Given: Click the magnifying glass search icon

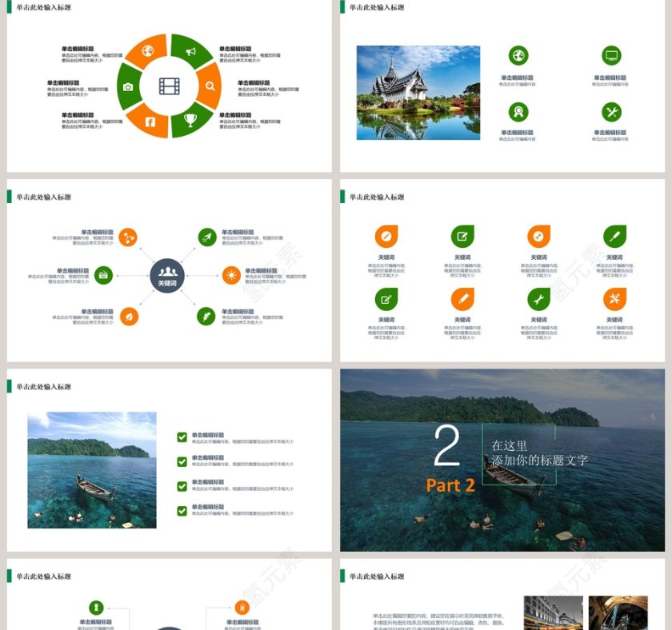Looking at the screenshot, I should pos(210,86).
